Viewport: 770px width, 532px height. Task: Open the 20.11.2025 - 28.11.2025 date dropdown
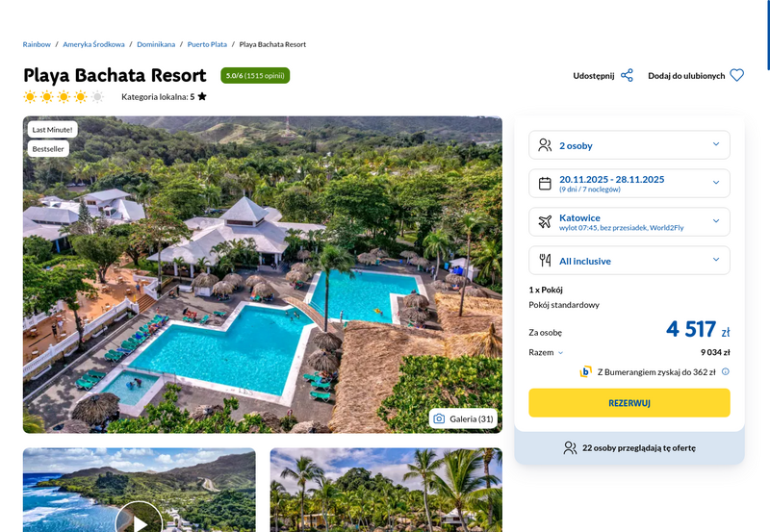pyautogui.click(x=629, y=183)
